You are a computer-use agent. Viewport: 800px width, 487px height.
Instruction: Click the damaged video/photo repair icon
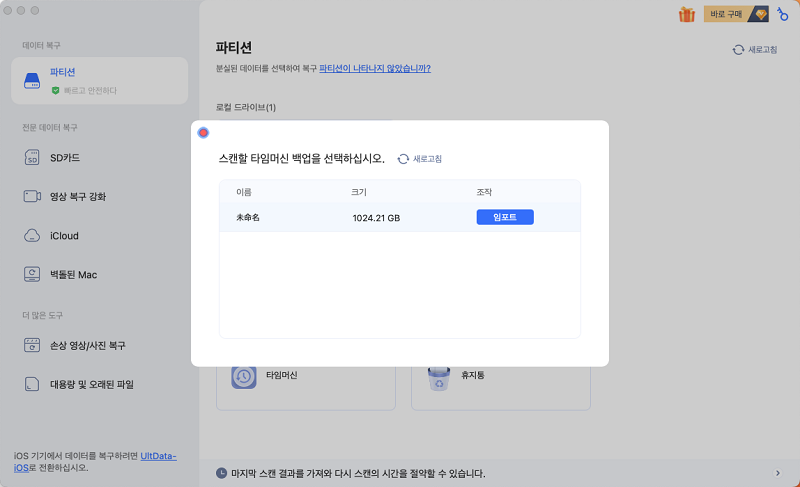click(32, 345)
